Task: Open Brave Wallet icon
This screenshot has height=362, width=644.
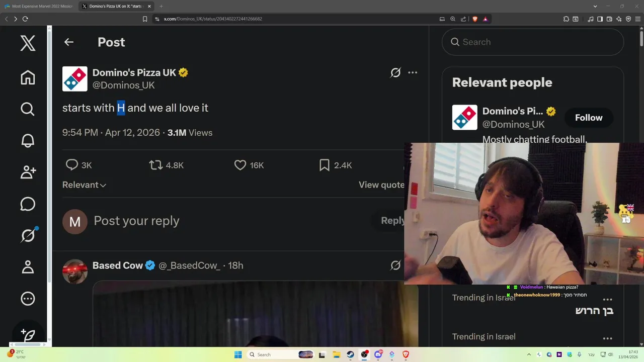Action: tap(609, 19)
